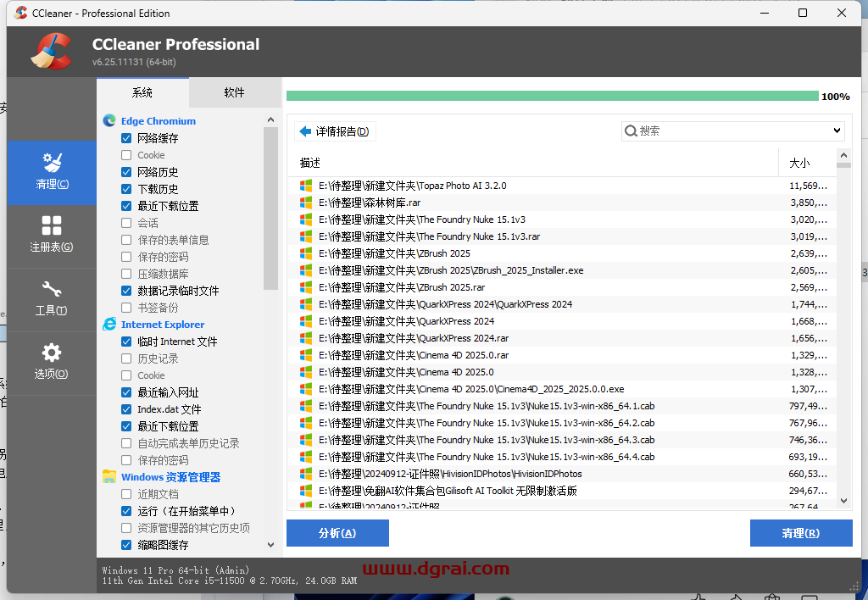Minimize the CCleaner window
The height and width of the screenshot is (600, 868).
765,13
